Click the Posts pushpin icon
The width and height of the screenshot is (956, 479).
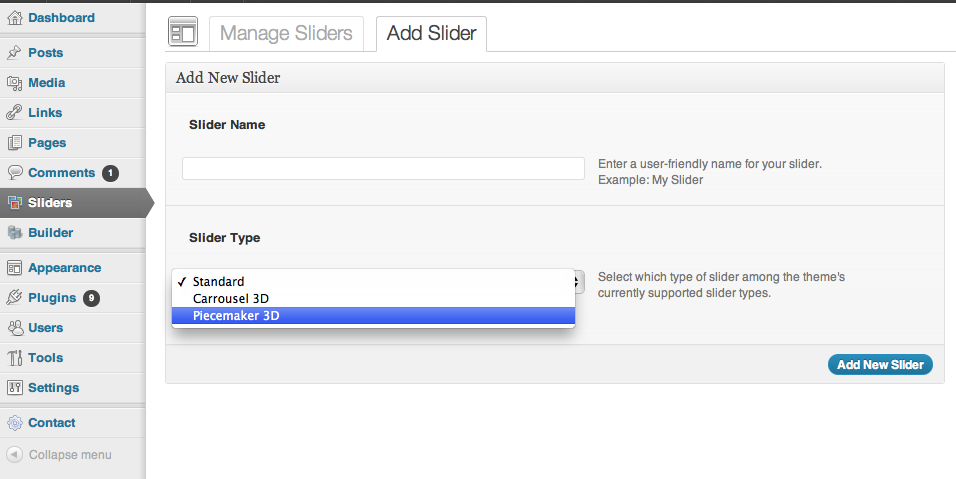14,52
